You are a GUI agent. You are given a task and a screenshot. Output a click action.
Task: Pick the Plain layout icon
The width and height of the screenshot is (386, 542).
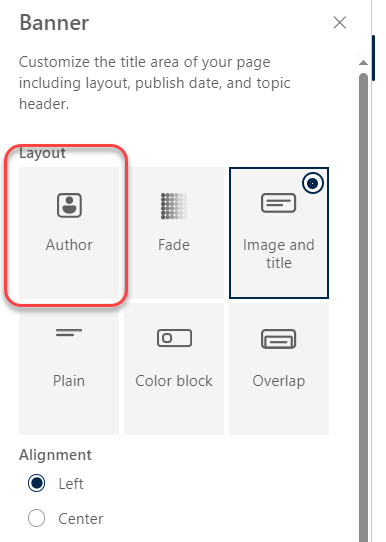[69, 333]
